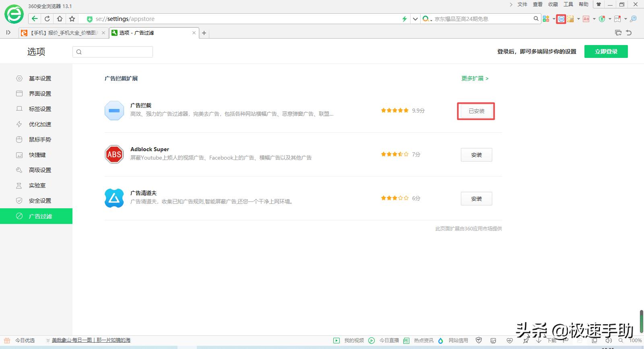The image size is (644, 349).
Task: Install 广告清道夫 extension
Action: [477, 199]
